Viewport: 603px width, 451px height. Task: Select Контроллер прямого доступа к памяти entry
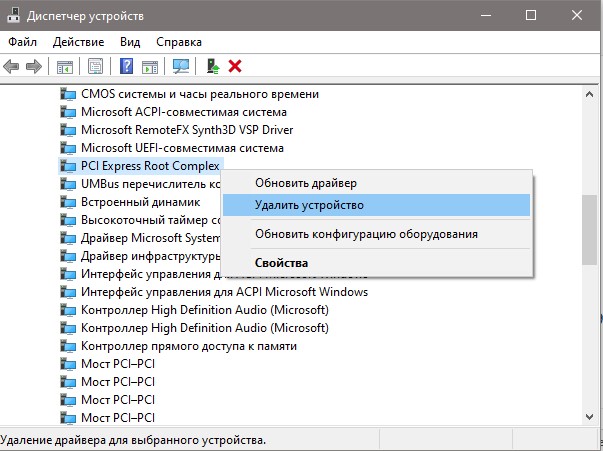(189, 346)
